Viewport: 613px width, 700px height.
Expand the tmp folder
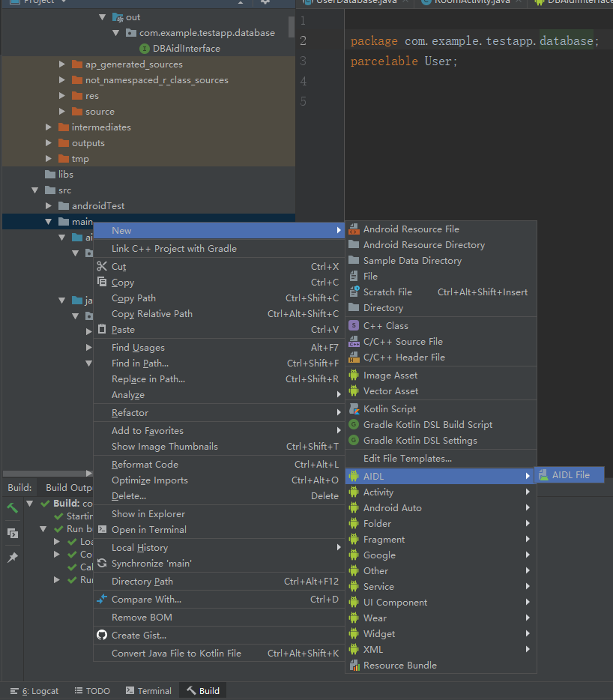[49, 158]
